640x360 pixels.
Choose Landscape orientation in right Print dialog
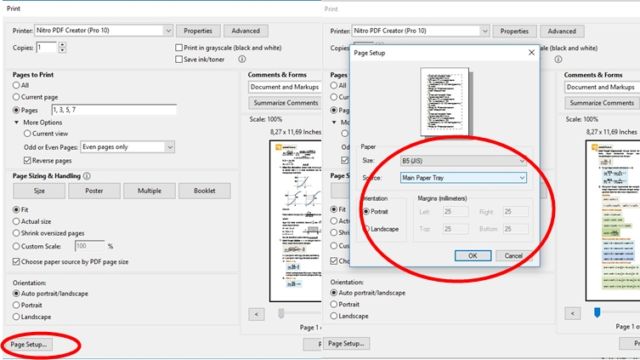coord(334,316)
